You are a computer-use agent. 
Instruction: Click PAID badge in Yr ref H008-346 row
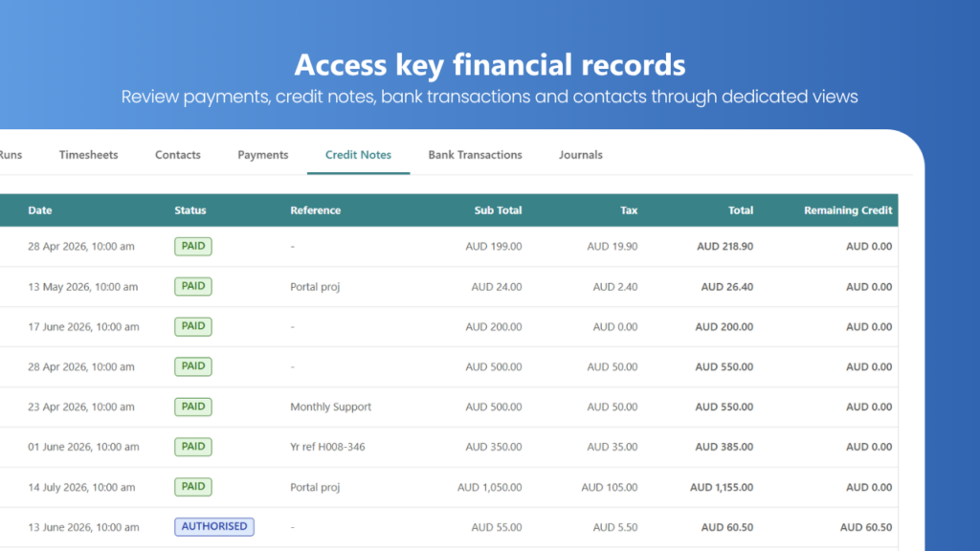point(193,447)
